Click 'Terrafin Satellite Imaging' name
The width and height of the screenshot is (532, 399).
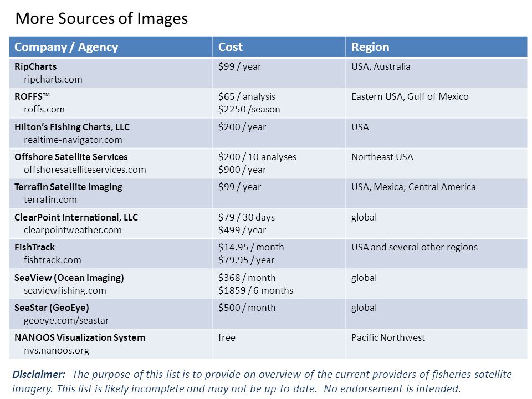point(68,187)
